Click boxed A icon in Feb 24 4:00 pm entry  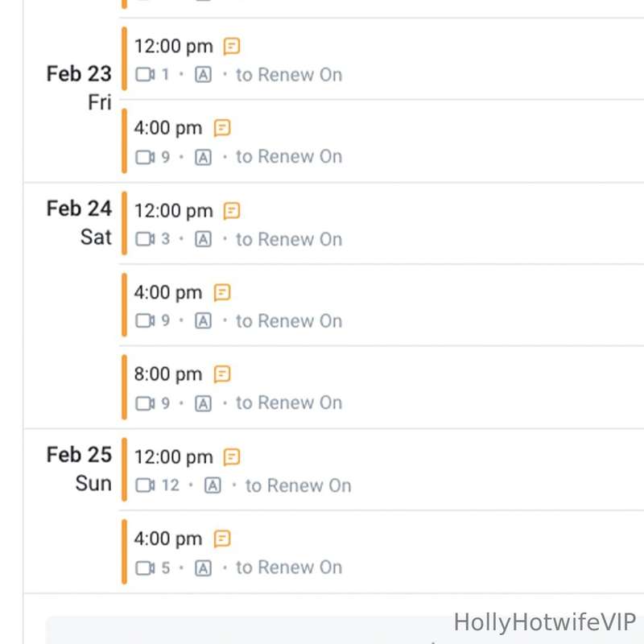tap(204, 320)
